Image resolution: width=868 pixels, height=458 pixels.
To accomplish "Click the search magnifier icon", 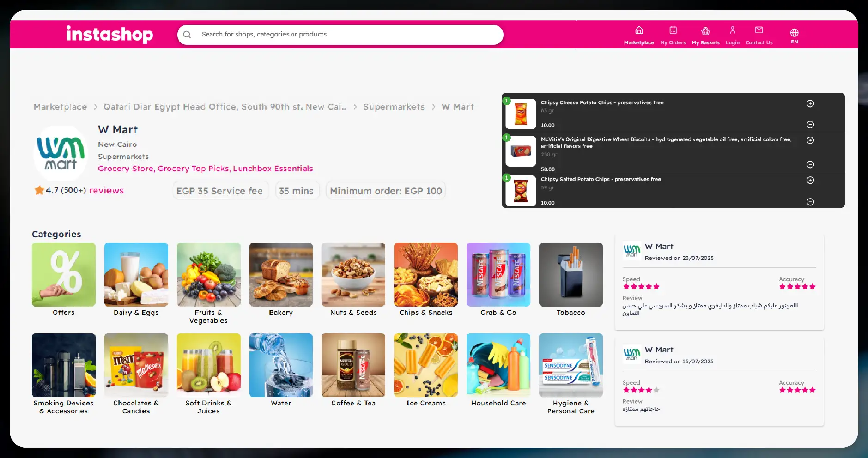I will click(x=187, y=34).
